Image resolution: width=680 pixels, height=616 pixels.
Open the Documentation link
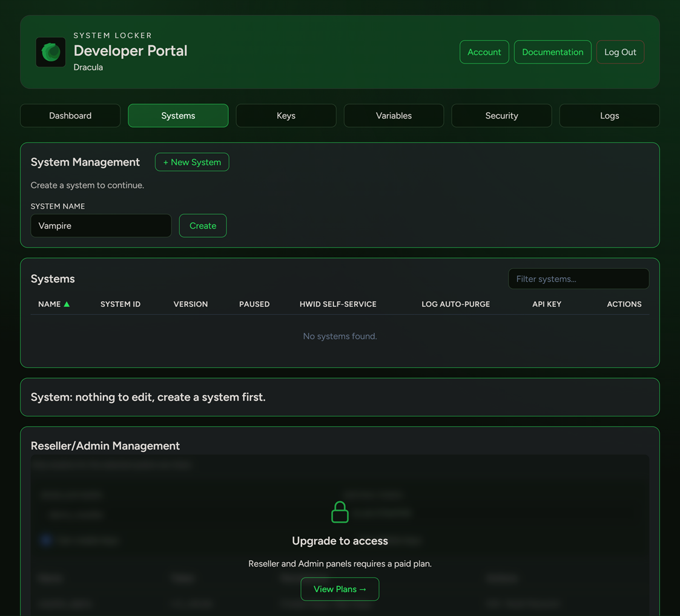point(552,52)
